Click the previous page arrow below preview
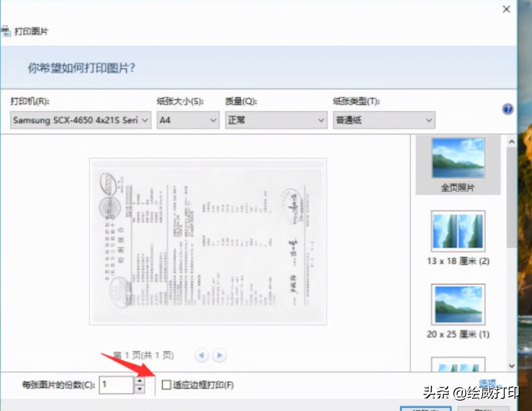Screen dimensions: 532x411 pyautogui.click(x=202, y=355)
